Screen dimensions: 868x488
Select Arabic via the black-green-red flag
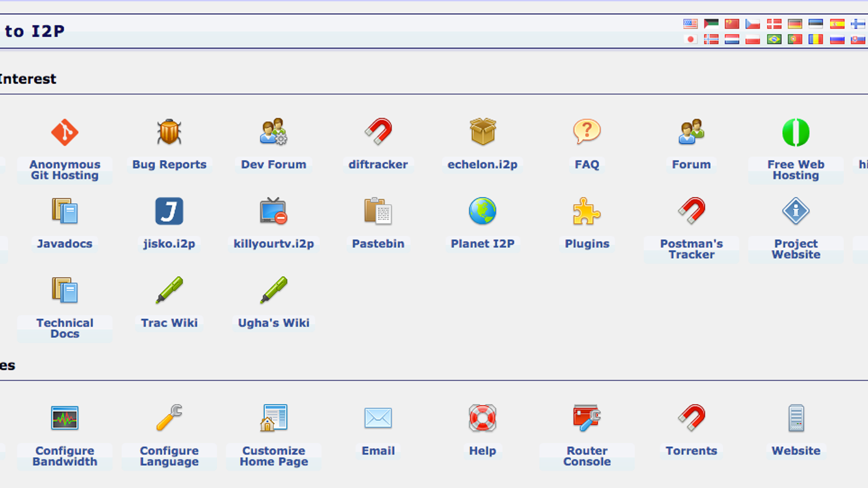click(x=711, y=24)
